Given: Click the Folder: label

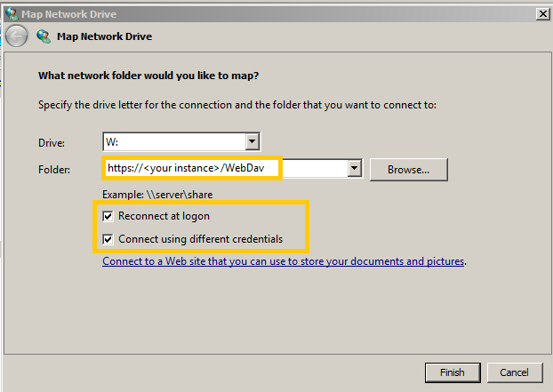Looking at the screenshot, I should pos(55,169).
